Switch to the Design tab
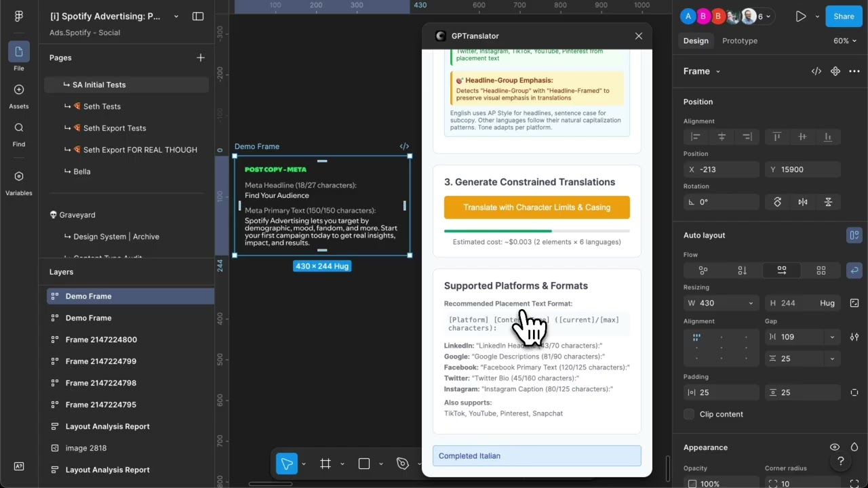The height and width of the screenshot is (488, 868). [696, 41]
